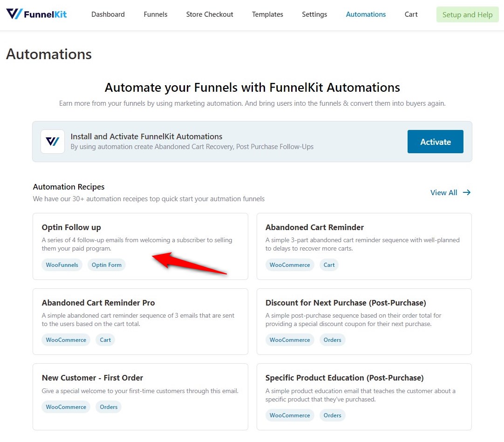Screen dimensions: 504x442
Task: Switch to the Funnels tab
Action: pyautogui.click(x=155, y=14)
